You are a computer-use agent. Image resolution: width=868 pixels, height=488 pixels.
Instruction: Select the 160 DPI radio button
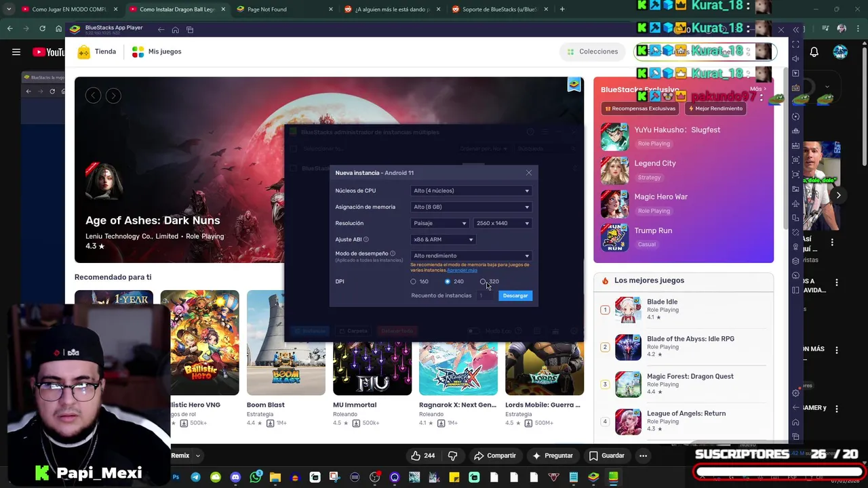point(413,281)
